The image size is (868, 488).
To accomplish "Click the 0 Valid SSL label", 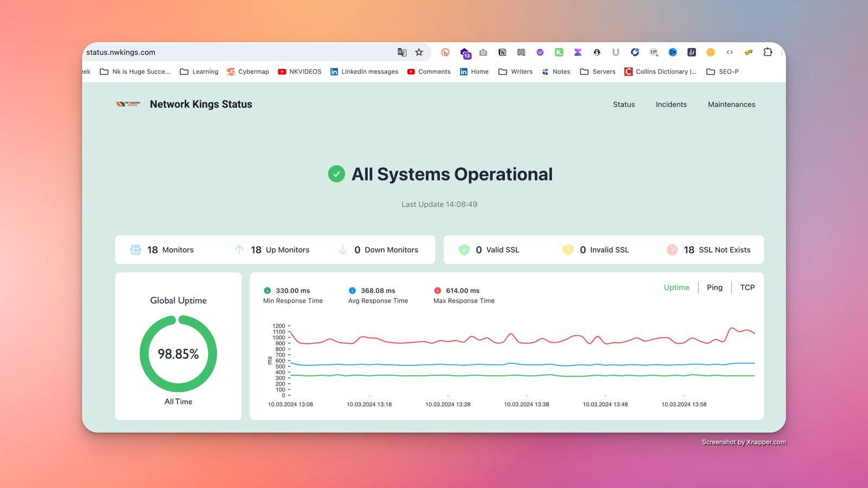I will pos(497,250).
